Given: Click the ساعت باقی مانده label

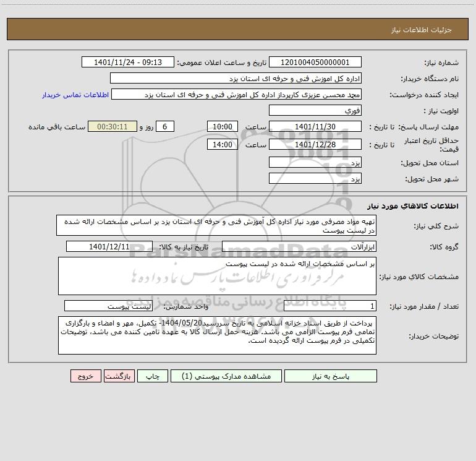Looking at the screenshot, I should pyautogui.click(x=57, y=127).
